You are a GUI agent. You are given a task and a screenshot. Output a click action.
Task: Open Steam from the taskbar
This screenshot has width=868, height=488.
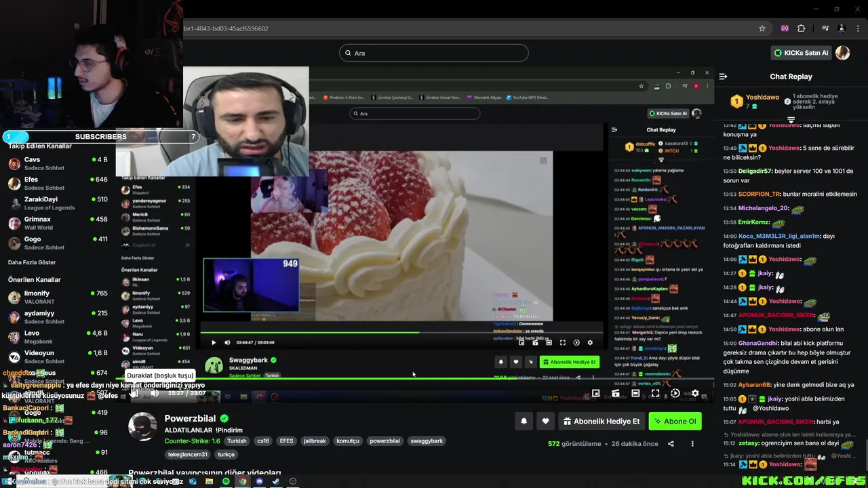pos(275,481)
